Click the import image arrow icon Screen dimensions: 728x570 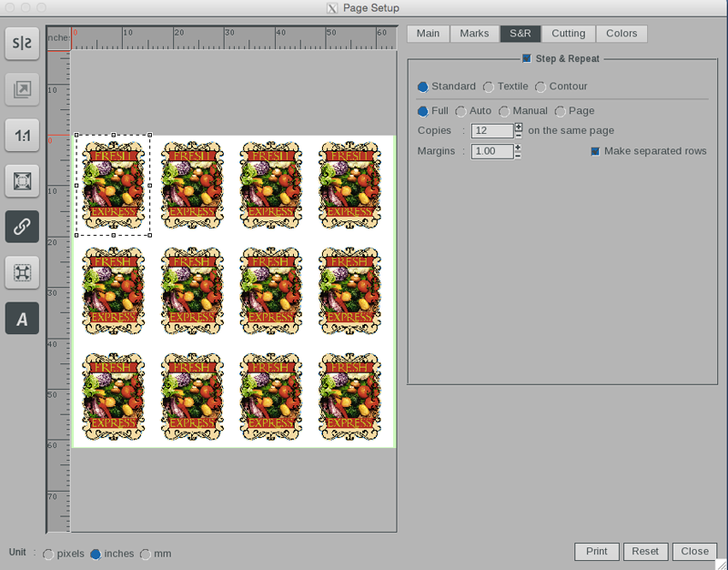pos(22,89)
